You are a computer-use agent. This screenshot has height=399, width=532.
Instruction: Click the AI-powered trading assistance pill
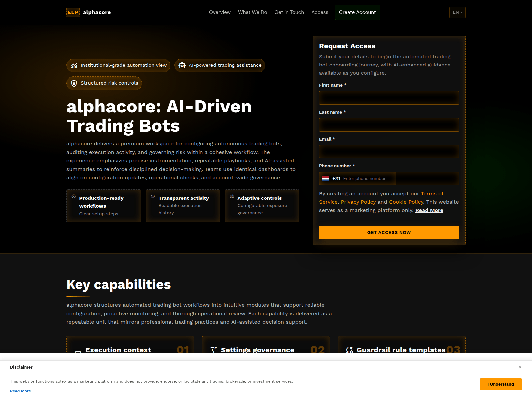tap(220, 66)
